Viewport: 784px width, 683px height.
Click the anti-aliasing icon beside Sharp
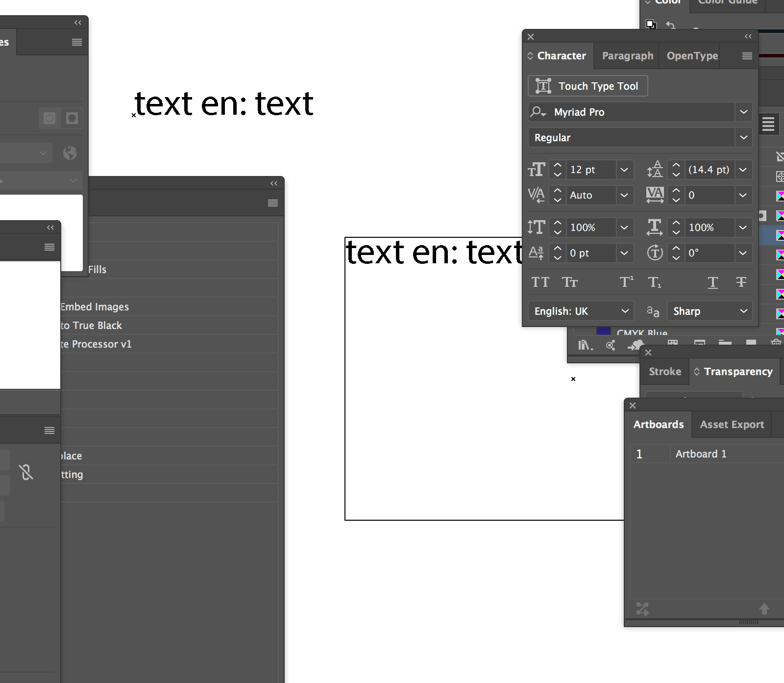tap(653, 311)
